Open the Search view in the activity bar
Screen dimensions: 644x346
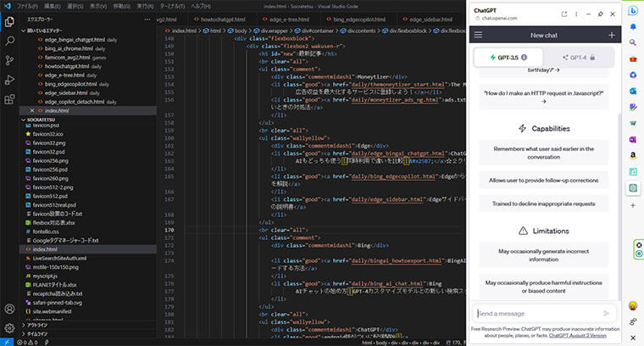point(9,41)
